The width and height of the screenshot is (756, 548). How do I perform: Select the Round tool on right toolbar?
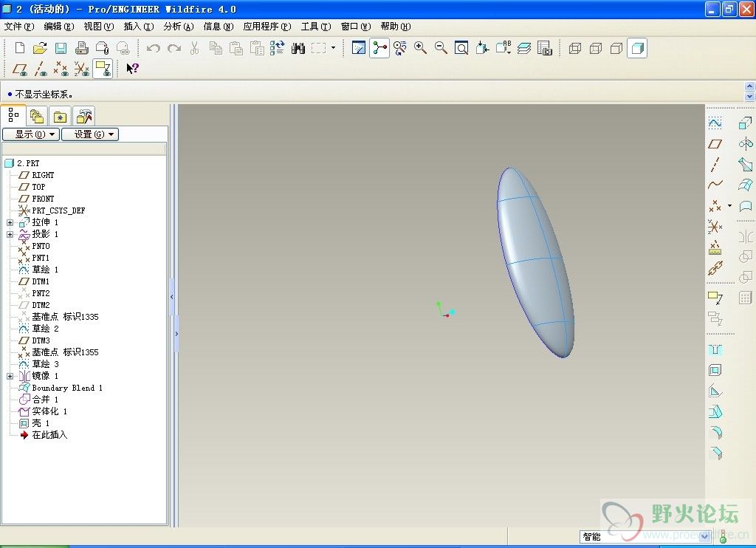[716, 432]
